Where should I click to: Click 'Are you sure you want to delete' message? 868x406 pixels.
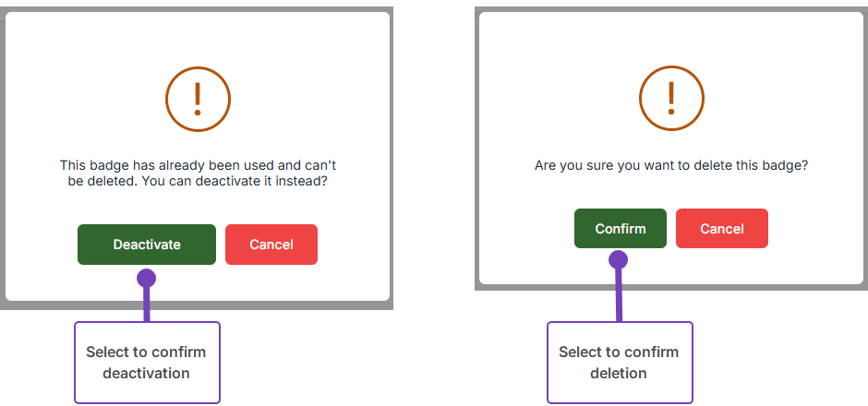point(671,166)
